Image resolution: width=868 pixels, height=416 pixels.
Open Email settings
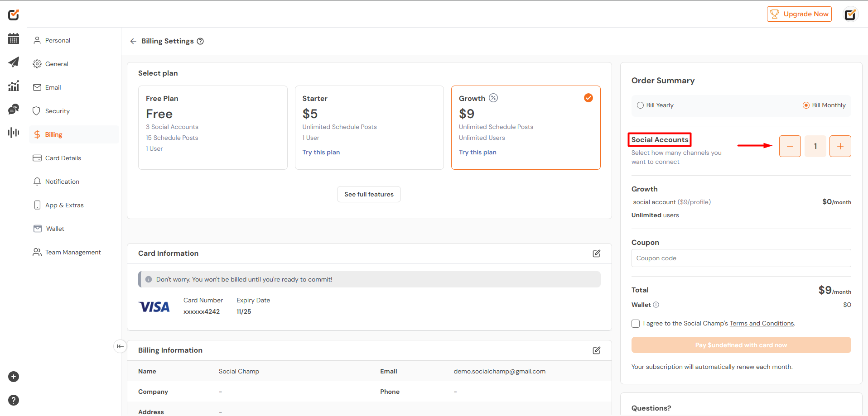pos(74,87)
